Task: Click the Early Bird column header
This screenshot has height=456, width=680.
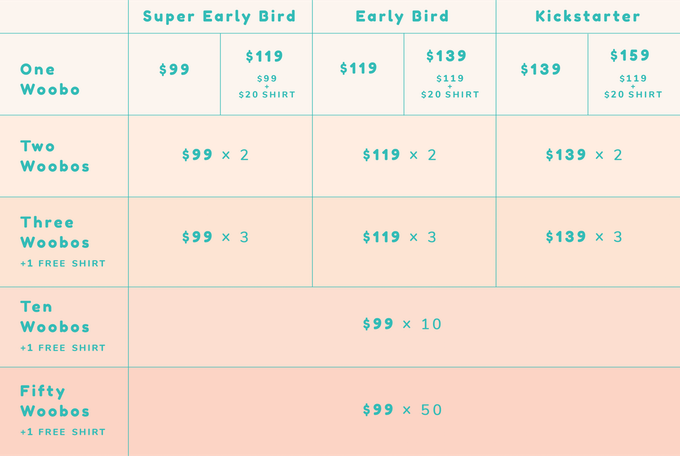Action: 403,16
